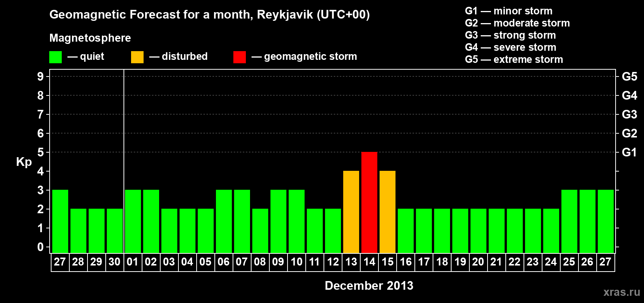Click the date label 09 on axis
644x303 pixels.
click(x=278, y=262)
